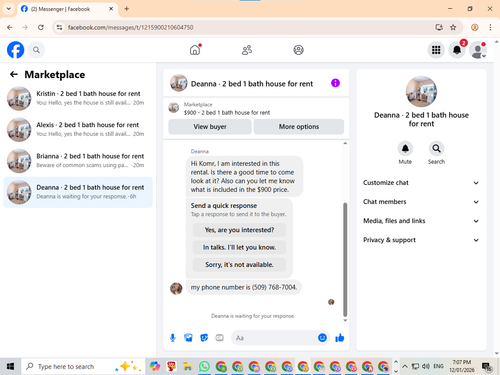Go back in browser history

pyautogui.click(x=9, y=27)
